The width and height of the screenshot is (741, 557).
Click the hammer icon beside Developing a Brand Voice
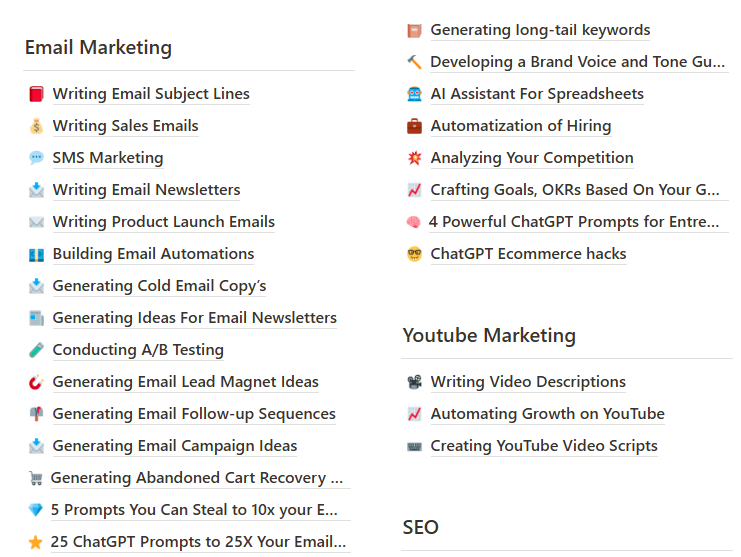tap(414, 62)
